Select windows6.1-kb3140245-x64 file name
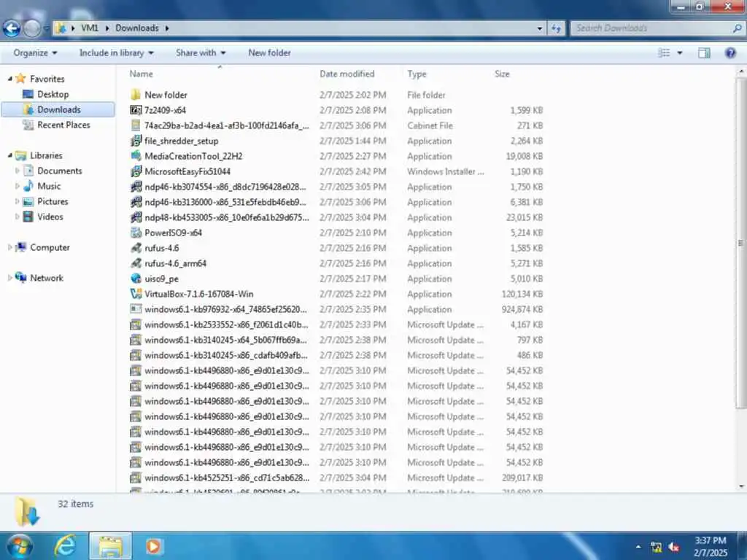 pos(226,340)
